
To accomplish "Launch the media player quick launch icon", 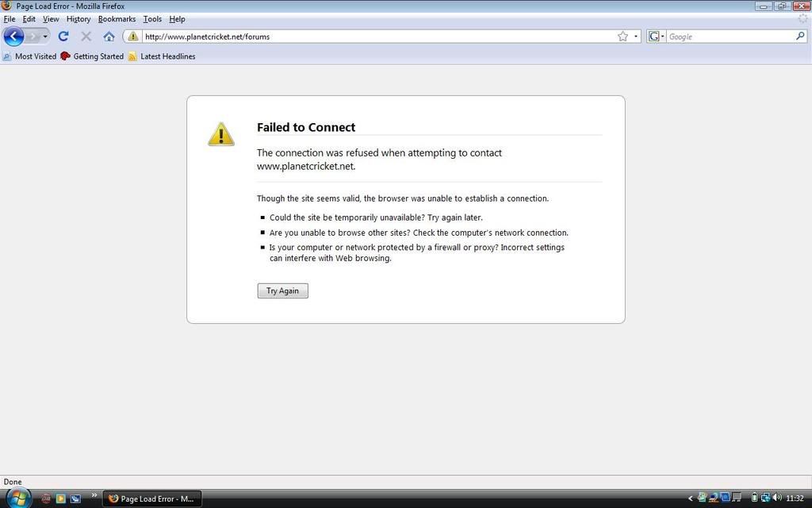I will tap(60, 498).
